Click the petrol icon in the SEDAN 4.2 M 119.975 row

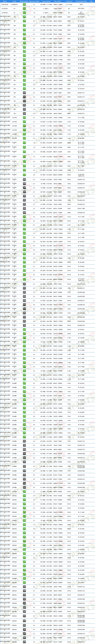24,579
